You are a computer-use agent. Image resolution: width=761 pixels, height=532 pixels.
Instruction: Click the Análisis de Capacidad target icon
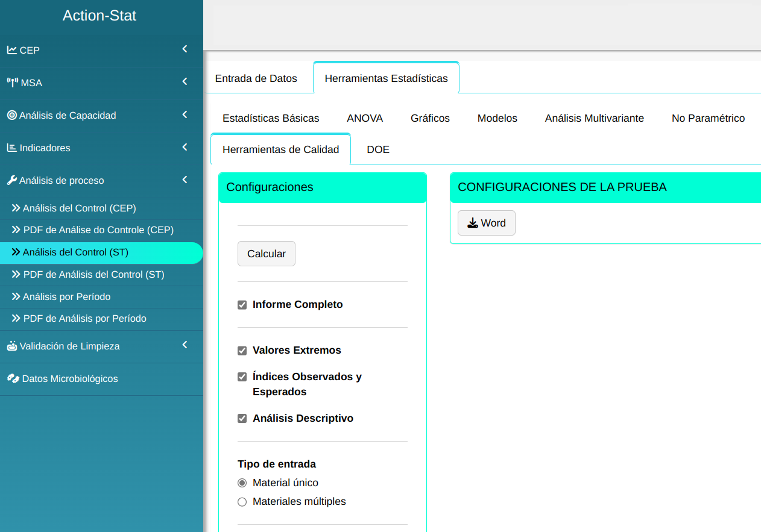(12, 115)
